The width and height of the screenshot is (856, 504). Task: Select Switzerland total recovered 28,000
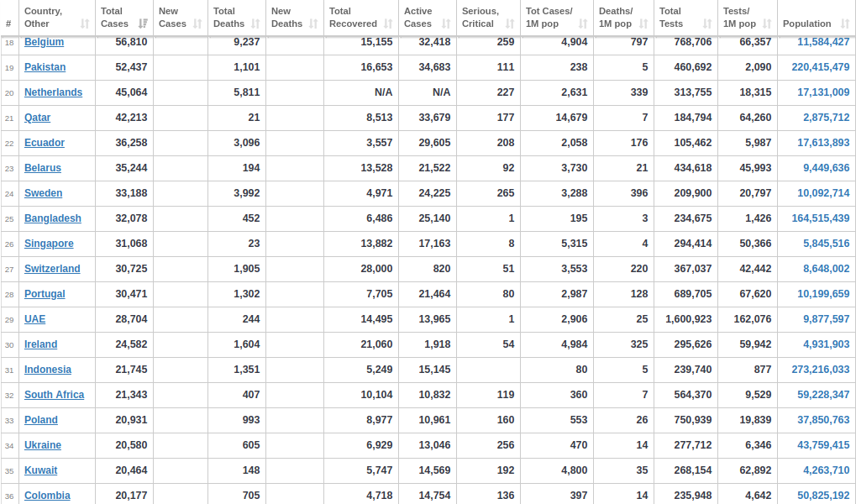pyautogui.click(x=376, y=268)
